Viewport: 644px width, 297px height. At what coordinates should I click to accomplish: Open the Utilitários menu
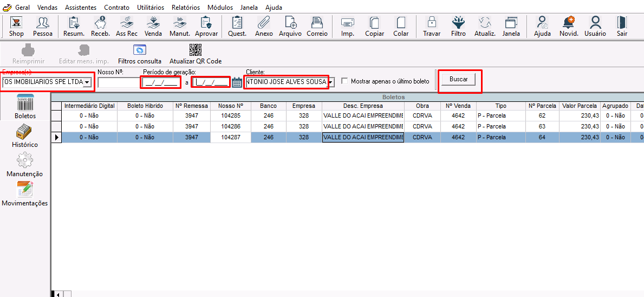(x=150, y=8)
